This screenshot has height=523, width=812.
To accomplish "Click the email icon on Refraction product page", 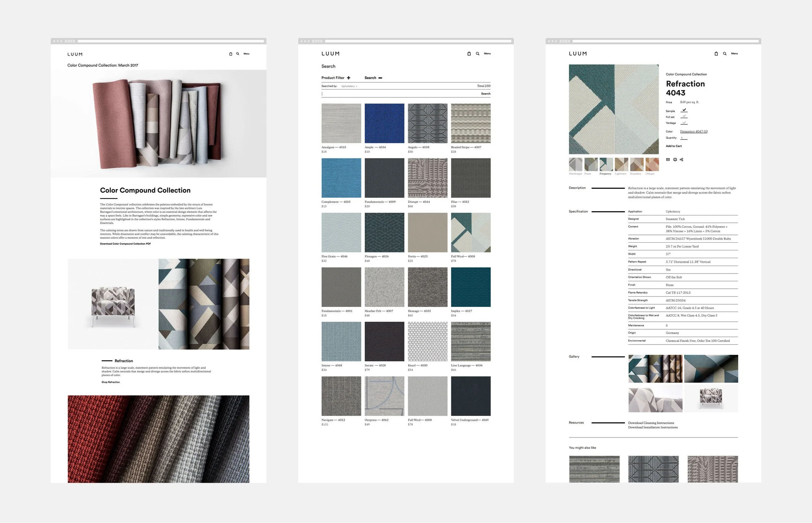I will pos(668,160).
